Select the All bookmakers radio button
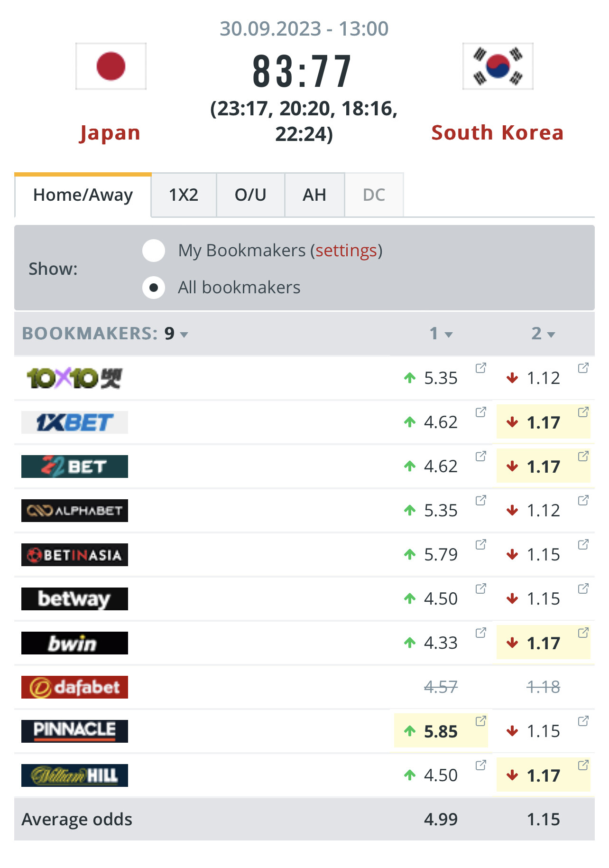 click(154, 288)
